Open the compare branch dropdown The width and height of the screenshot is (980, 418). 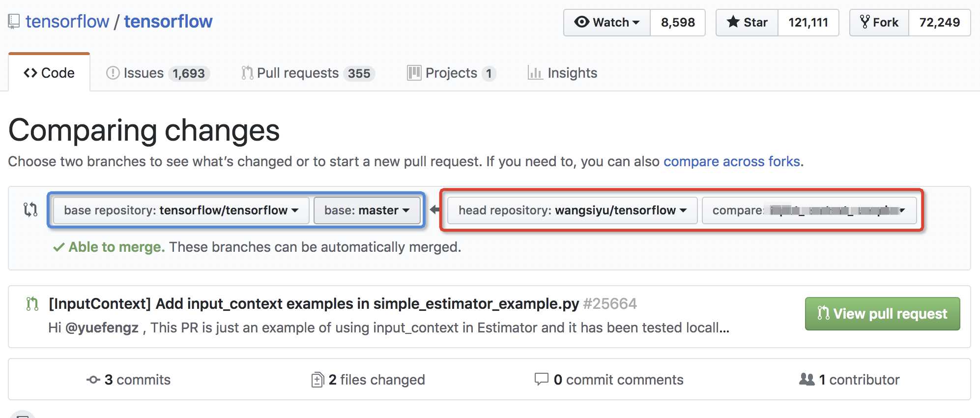pyautogui.click(x=809, y=210)
